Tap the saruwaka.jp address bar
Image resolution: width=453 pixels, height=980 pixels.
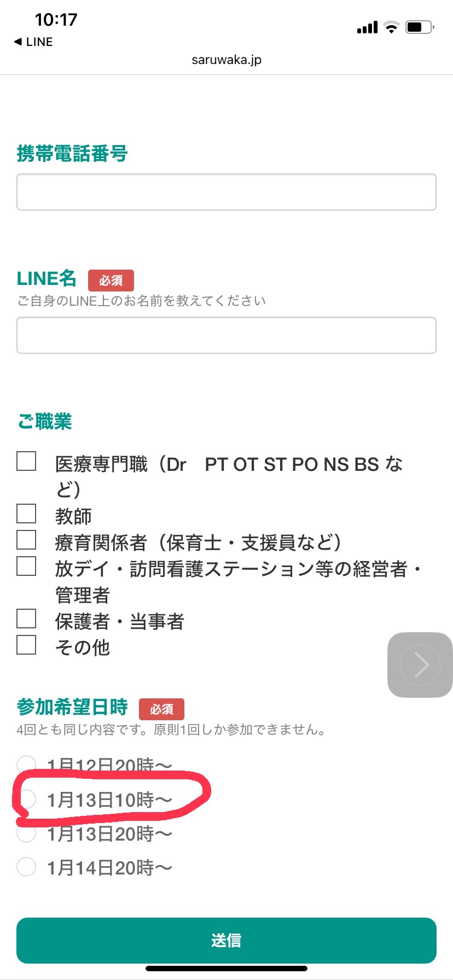click(x=226, y=60)
